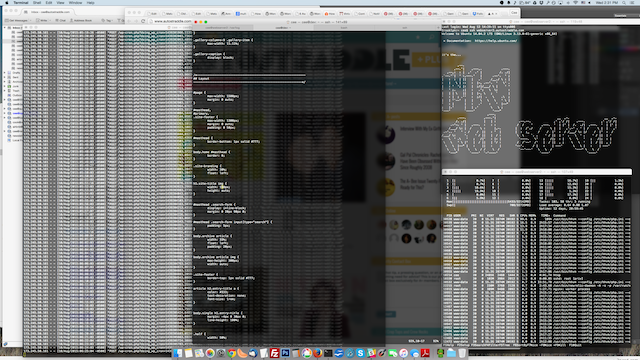The height and width of the screenshot is (360, 640).
Task: Open the Shell menu
Action: (37, 2)
